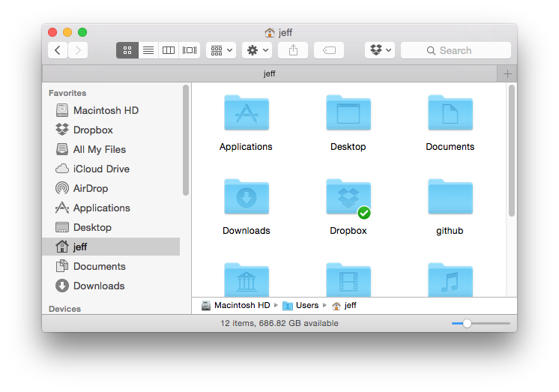Switch to list view
This screenshot has height=392, width=559.
pos(148,50)
